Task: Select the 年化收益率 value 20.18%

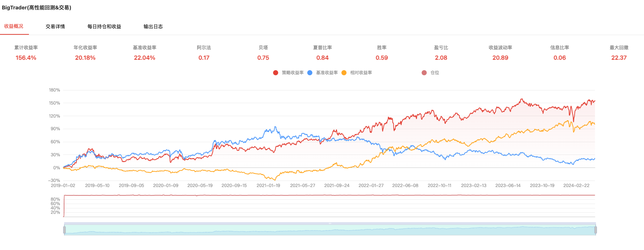Action: click(85, 58)
